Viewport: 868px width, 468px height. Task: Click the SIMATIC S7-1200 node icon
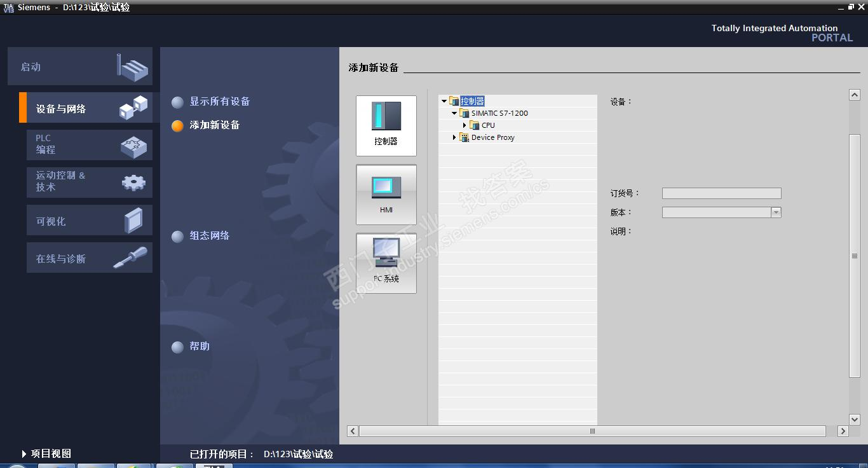[465, 113]
